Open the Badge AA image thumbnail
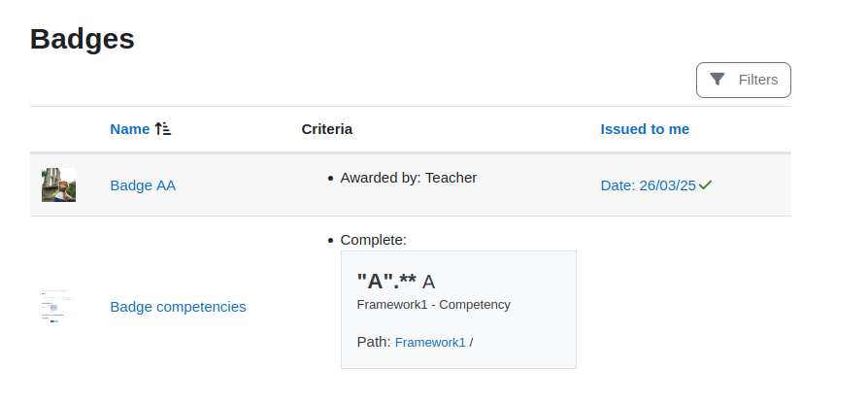Image resolution: width=868 pixels, height=402 pixels. tap(58, 184)
